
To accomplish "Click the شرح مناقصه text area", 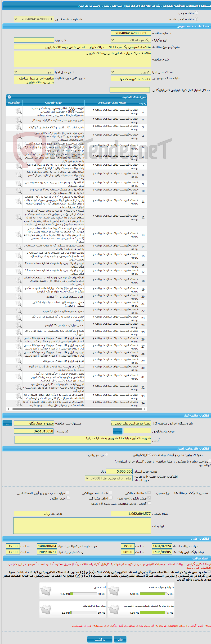I will [x=82, y=59].
